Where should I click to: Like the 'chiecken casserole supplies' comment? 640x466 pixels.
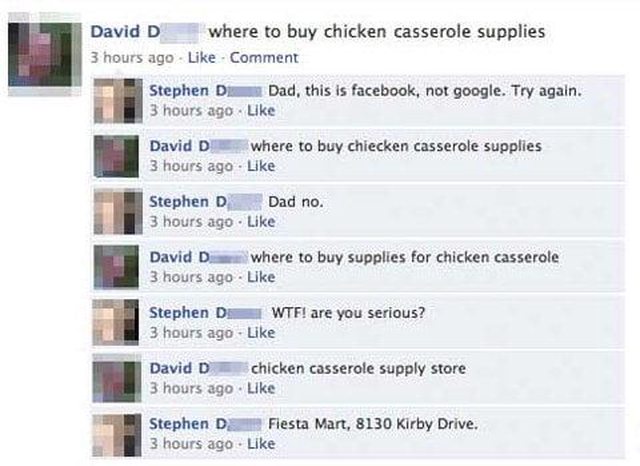point(261,166)
